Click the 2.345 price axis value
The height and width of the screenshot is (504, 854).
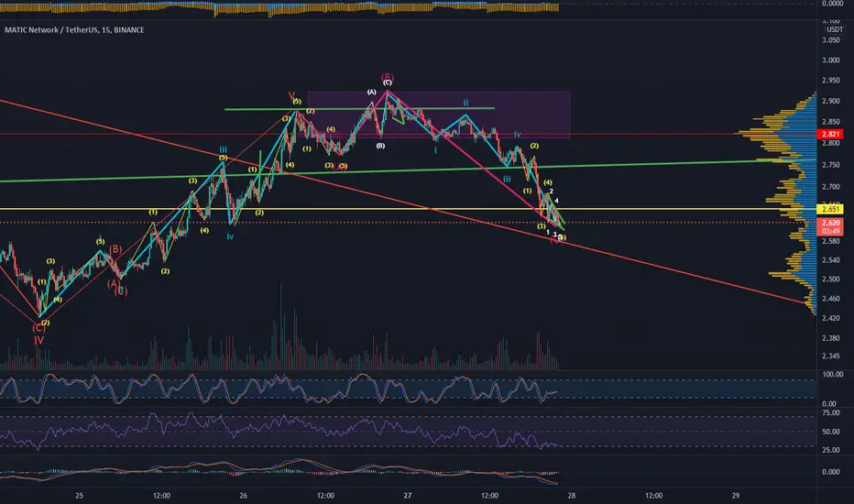[x=830, y=356]
